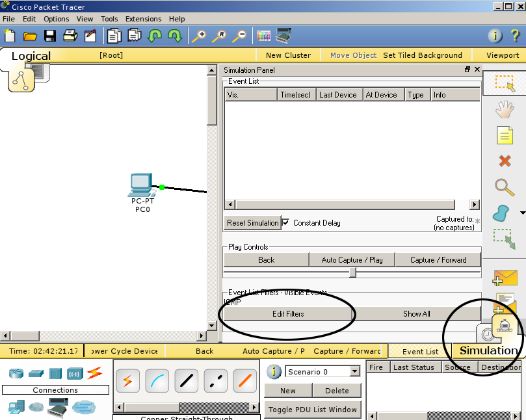Click the Copy toolbar icon
The height and width of the screenshot is (420, 526).
point(114,36)
